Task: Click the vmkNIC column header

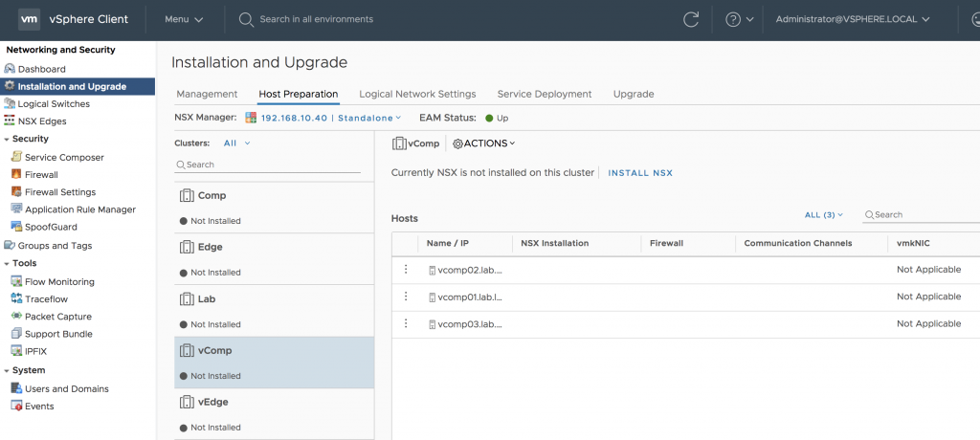Action: pyautogui.click(x=913, y=243)
